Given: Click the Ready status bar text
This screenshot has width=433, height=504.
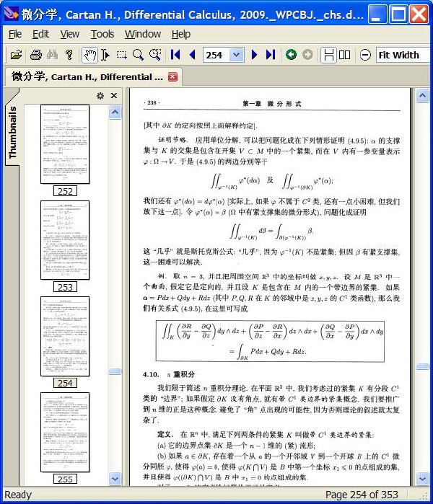Looking at the screenshot, I should 18,495.
